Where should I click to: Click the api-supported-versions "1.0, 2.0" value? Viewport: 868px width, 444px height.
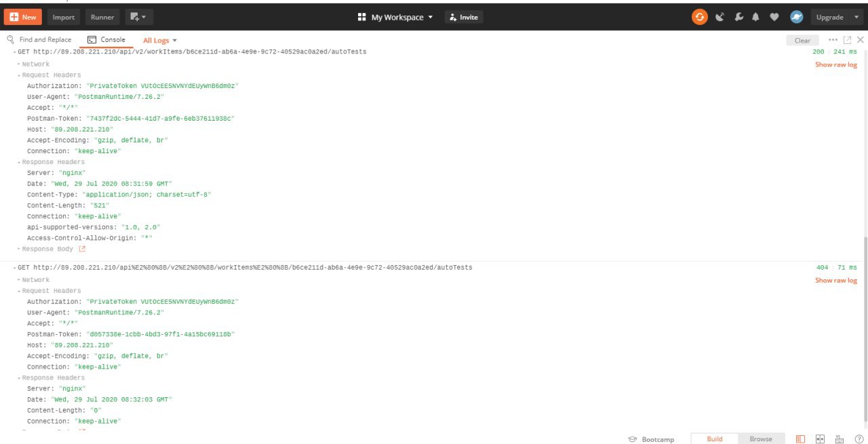140,227
